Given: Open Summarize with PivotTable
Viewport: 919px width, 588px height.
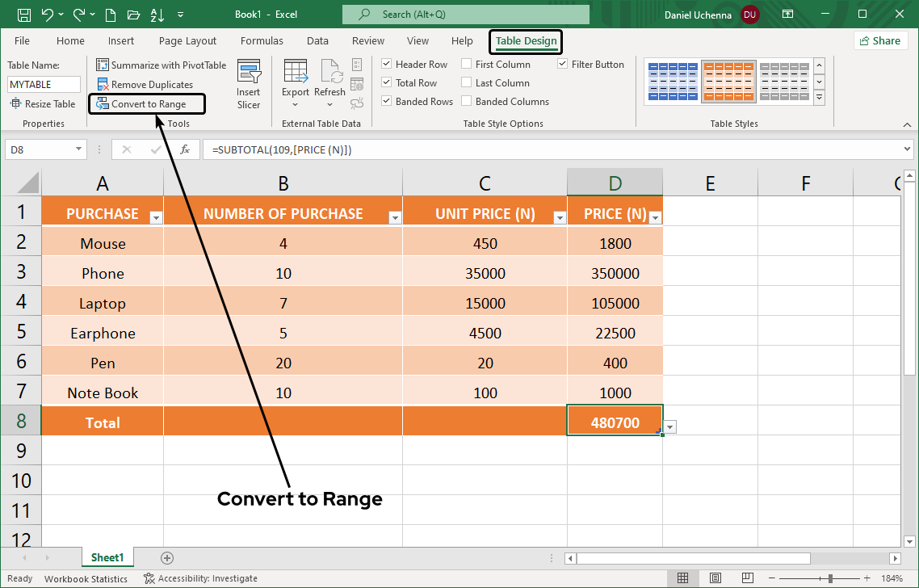Looking at the screenshot, I should (x=161, y=65).
